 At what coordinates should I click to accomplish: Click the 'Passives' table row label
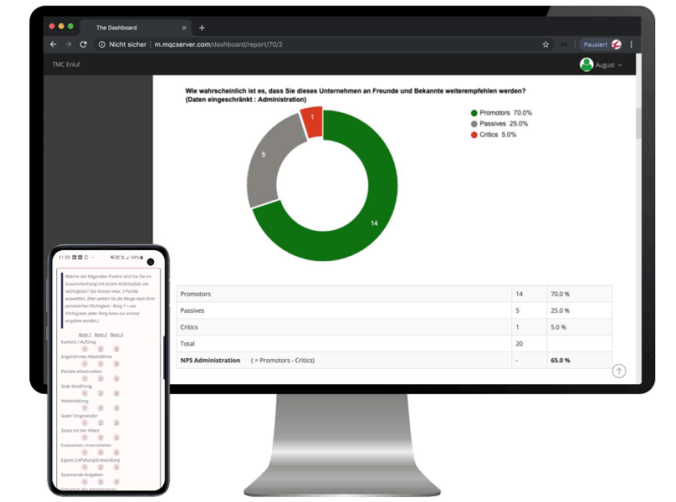coord(192,311)
